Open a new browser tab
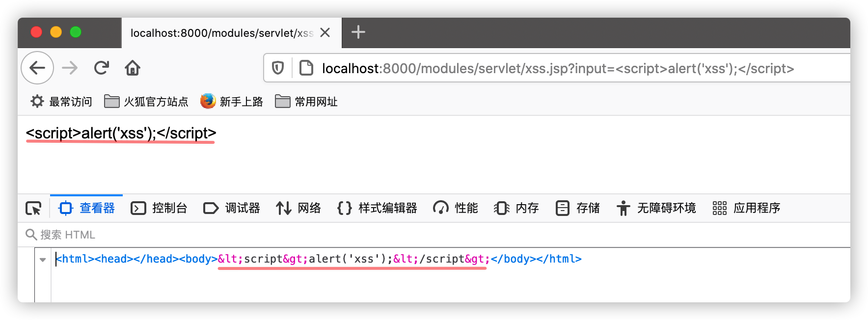The height and width of the screenshot is (320, 868). 358,32
